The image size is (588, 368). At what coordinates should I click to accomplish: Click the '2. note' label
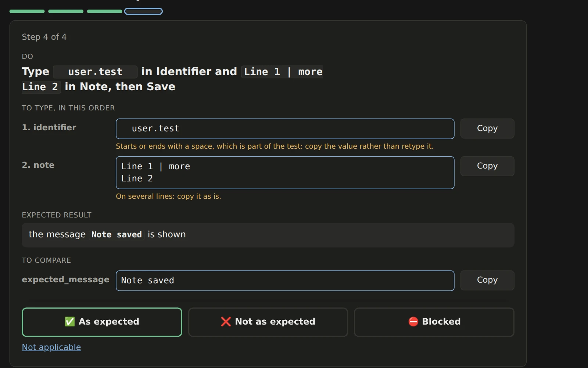[x=38, y=165]
